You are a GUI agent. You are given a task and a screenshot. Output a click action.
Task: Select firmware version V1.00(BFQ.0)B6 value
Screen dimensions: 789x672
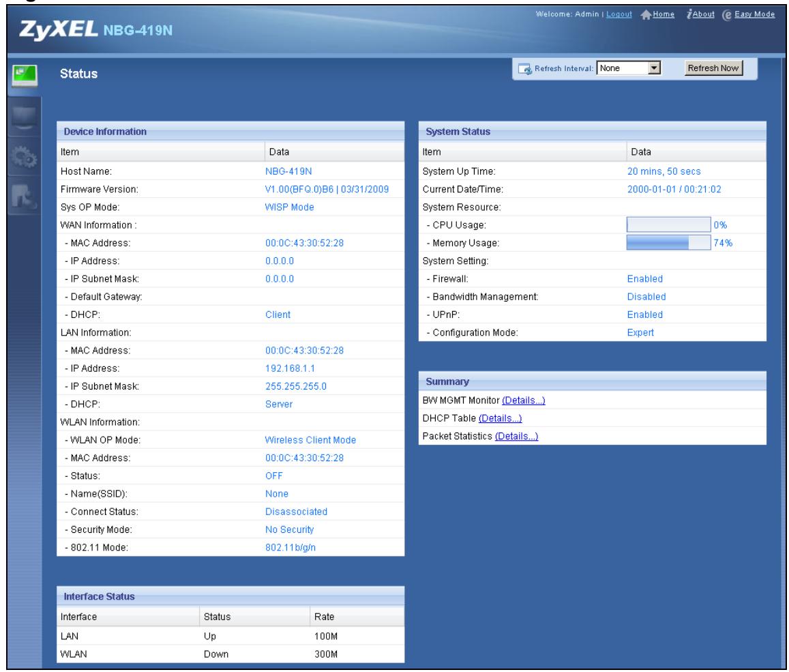coord(327,189)
